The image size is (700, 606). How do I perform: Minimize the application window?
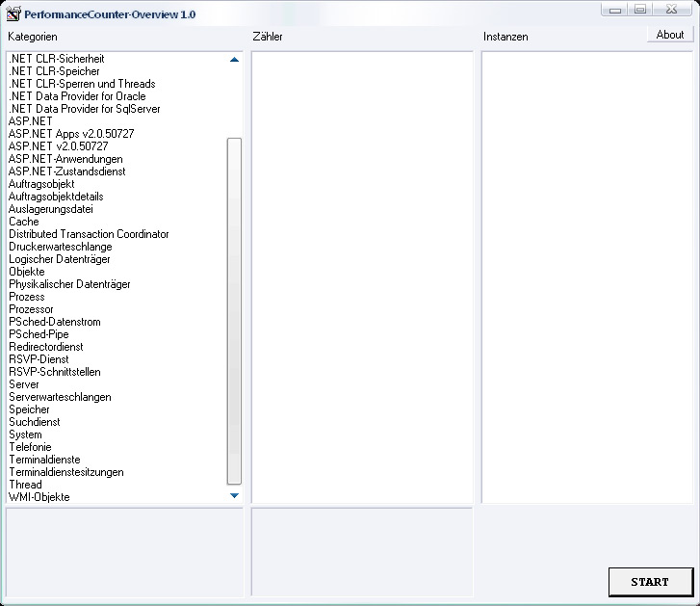click(614, 10)
